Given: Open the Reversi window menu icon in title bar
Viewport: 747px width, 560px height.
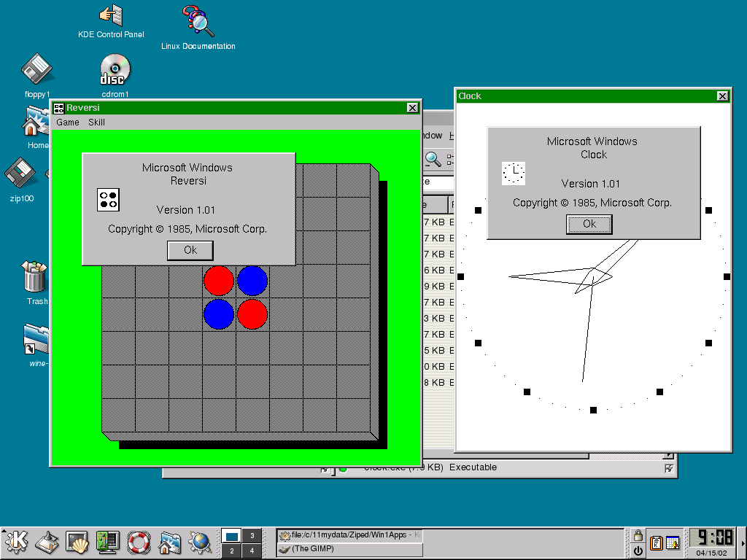Looking at the screenshot, I should pyautogui.click(x=58, y=108).
